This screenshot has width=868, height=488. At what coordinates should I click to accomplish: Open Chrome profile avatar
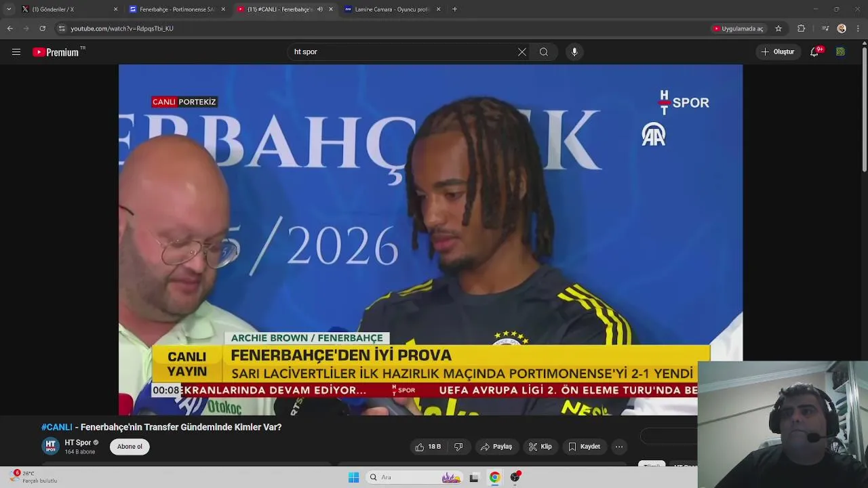point(842,28)
